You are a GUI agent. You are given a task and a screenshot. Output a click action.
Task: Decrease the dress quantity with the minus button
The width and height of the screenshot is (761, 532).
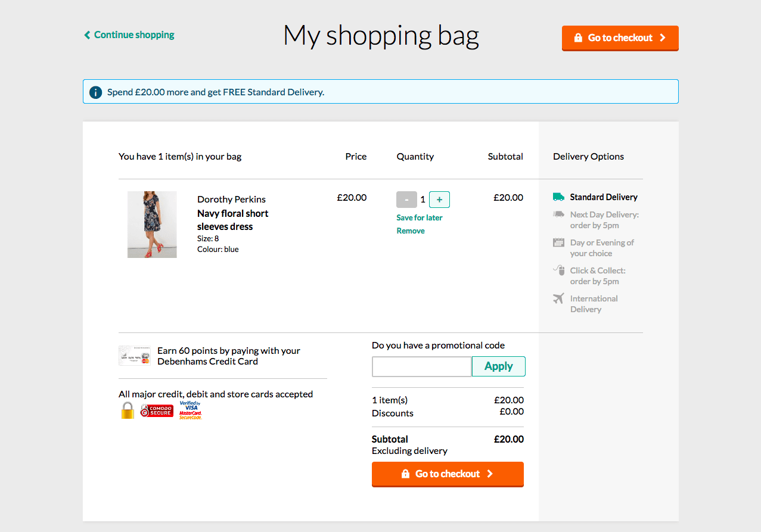pos(406,199)
